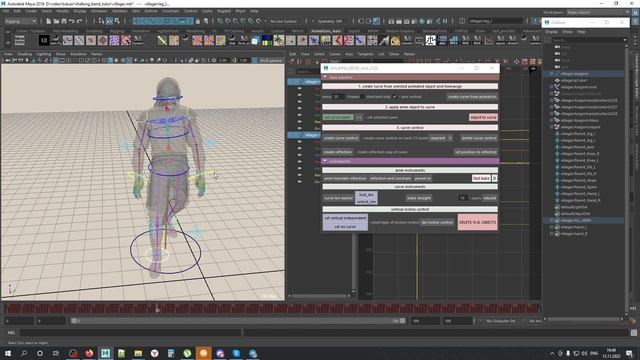Click the Maya icon in the taskbar
The height and width of the screenshot is (360, 640).
tap(105, 353)
